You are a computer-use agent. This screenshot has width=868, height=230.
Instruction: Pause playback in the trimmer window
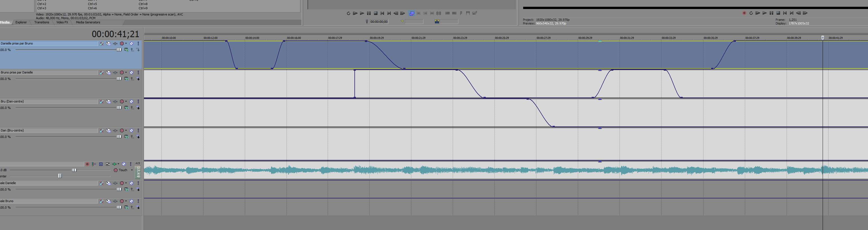(369, 13)
